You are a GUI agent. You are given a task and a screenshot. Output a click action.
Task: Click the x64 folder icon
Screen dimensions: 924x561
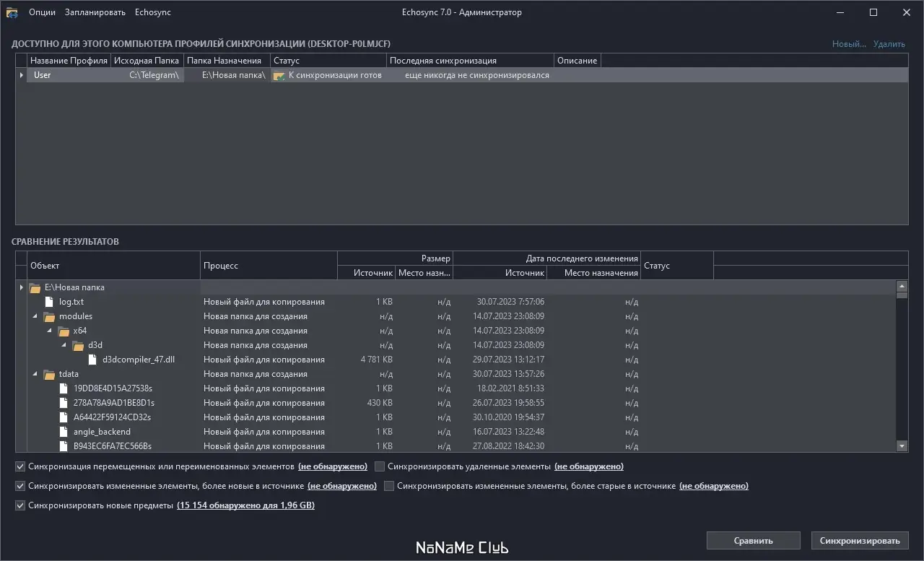pyautogui.click(x=64, y=331)
